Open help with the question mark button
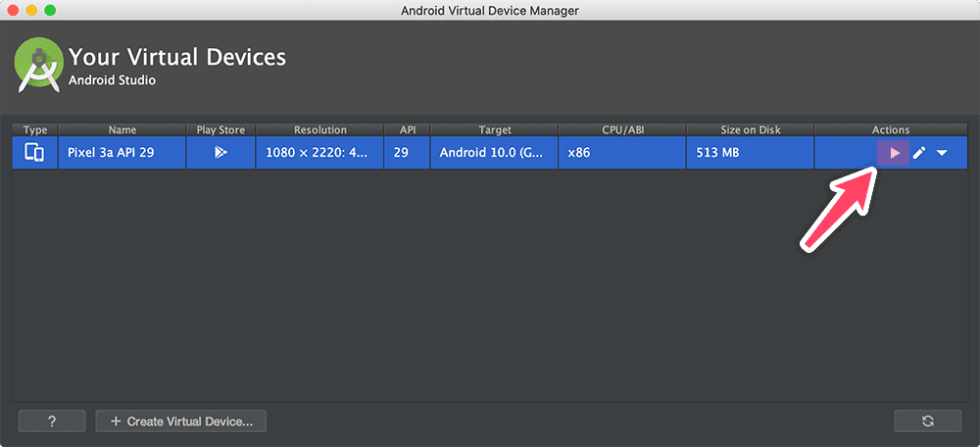 pos(52,422)
